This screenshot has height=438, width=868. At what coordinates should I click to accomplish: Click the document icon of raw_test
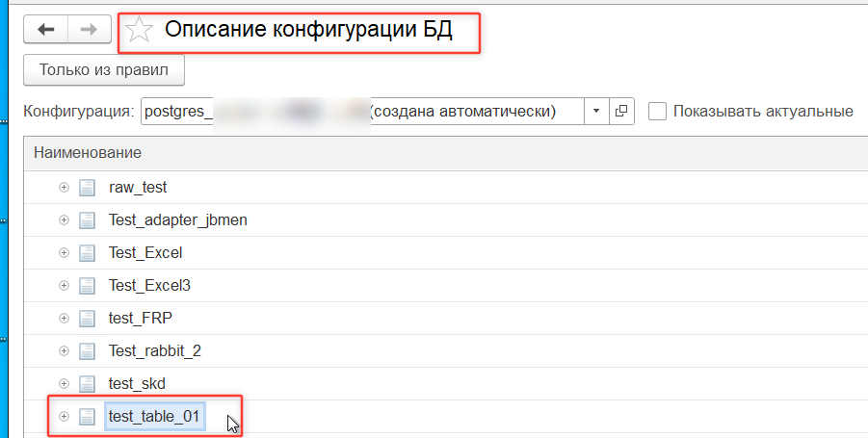[87, 188]
